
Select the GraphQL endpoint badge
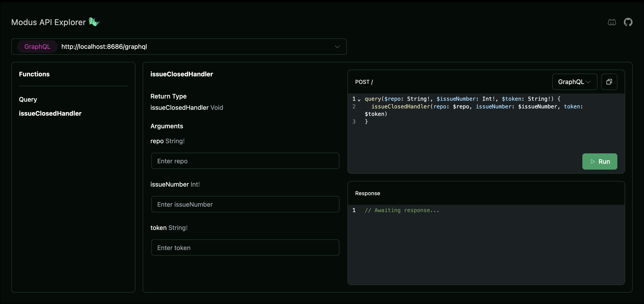[x=37, y=47]
